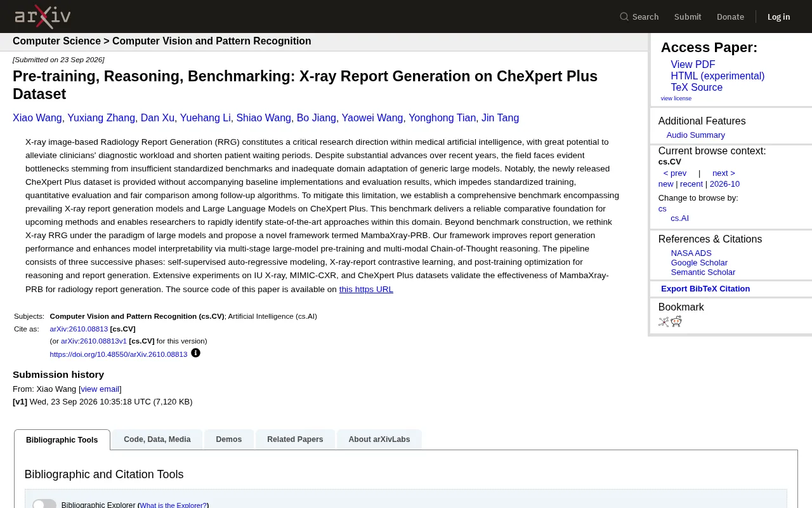The image size is (812, 508).
Task: Click the arXiv logo
Action: (x=43, y=17)
